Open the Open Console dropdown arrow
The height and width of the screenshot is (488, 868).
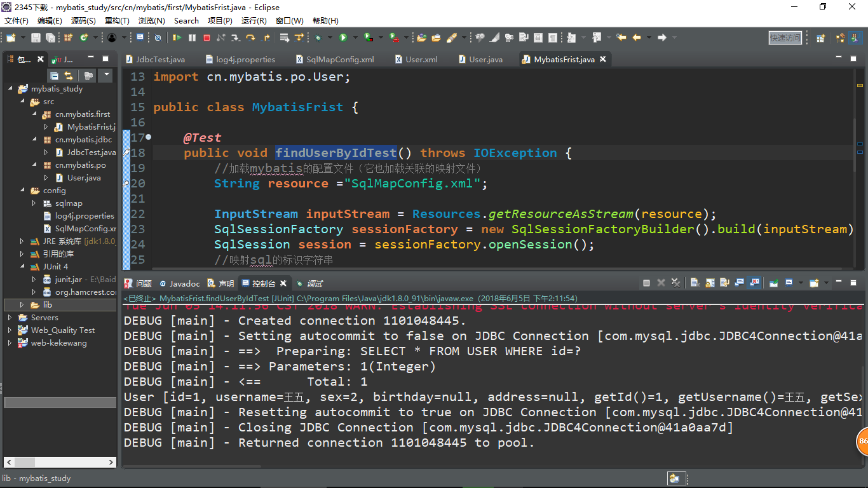[827, 283]
